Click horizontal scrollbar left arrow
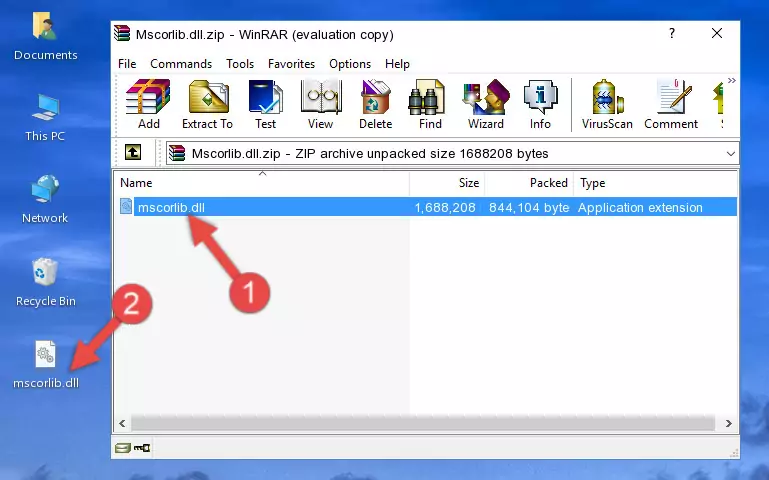The image size is (769, 480). pos(122,423)
